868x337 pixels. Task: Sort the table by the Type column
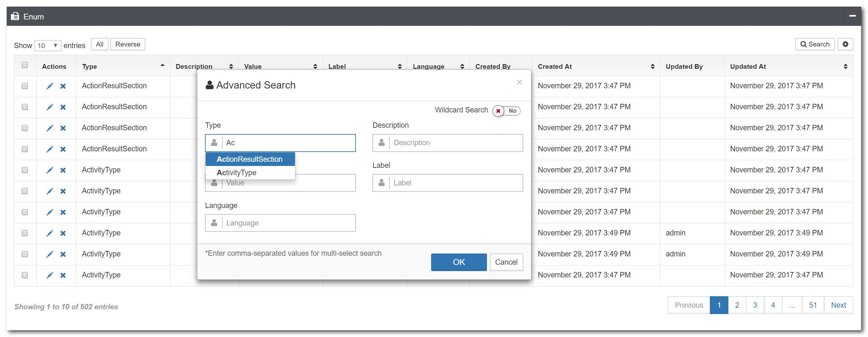(x=123, y=66)
